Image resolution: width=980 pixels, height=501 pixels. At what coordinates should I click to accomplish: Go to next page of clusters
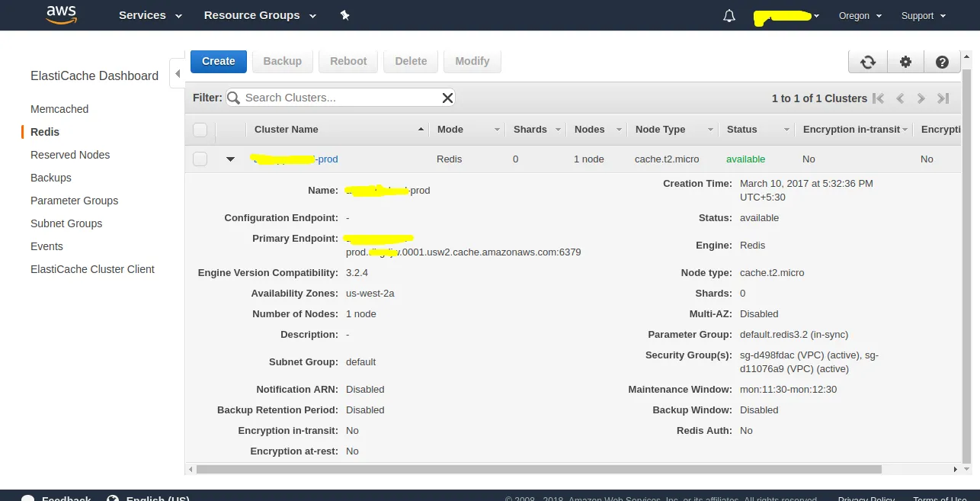[921, 98]
